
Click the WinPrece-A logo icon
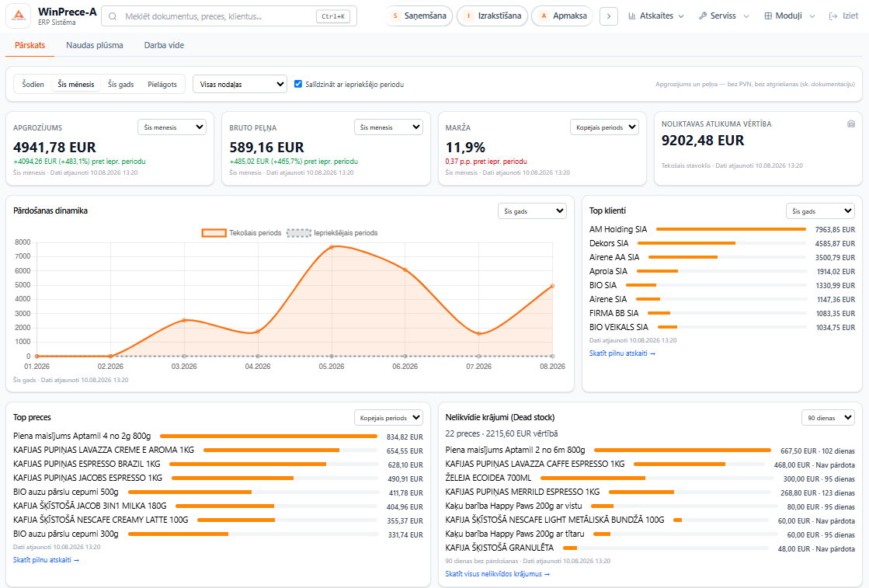click(19, 16)
